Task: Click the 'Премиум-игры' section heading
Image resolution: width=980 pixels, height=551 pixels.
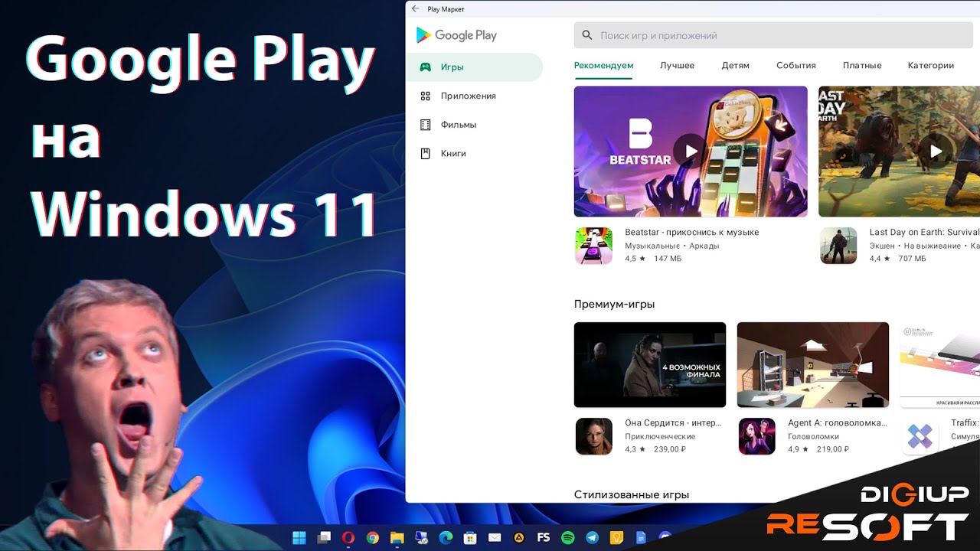Action: pyautogui.click(x=614, y=305)
